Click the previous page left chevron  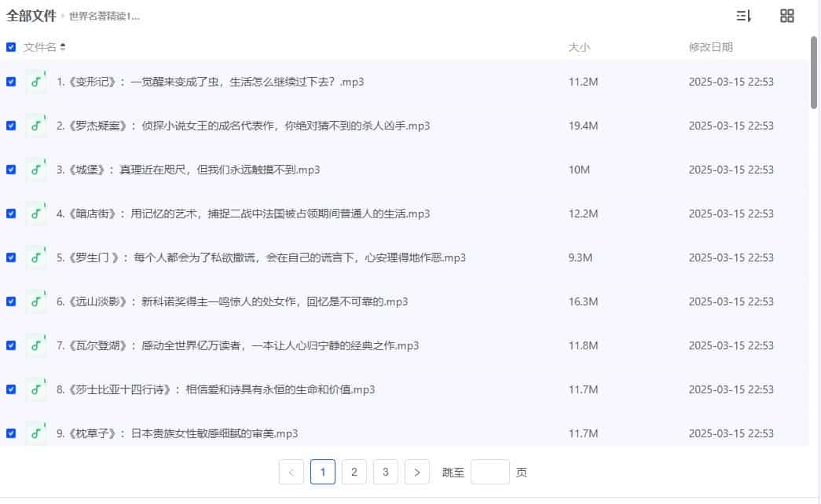tap(291, 472)
